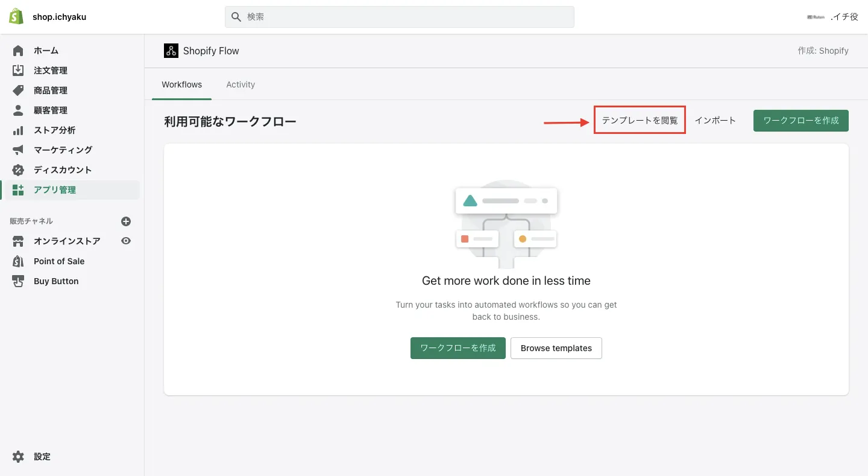Add a sales channel with plus icon

pos(126,221)
